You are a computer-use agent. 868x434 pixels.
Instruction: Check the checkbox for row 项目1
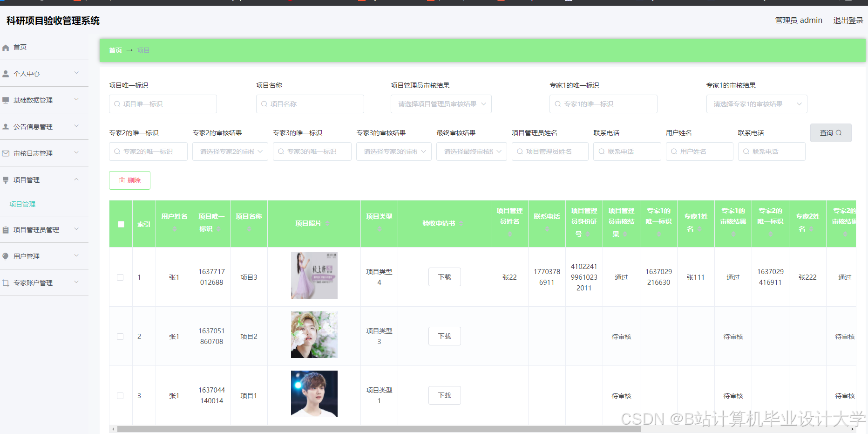point(120,396)
